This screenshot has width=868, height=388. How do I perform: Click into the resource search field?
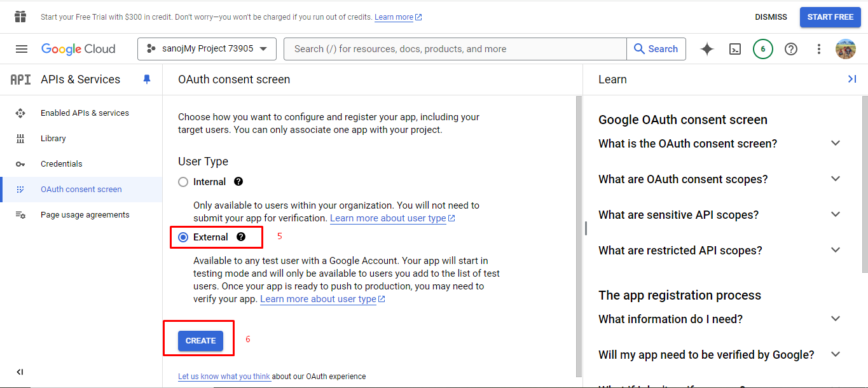[455, 49]
